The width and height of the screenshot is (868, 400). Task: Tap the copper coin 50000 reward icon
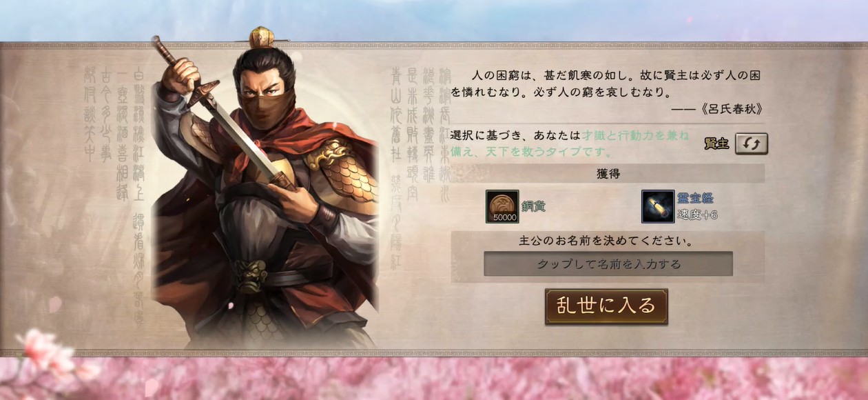click(x=502, y=206)
